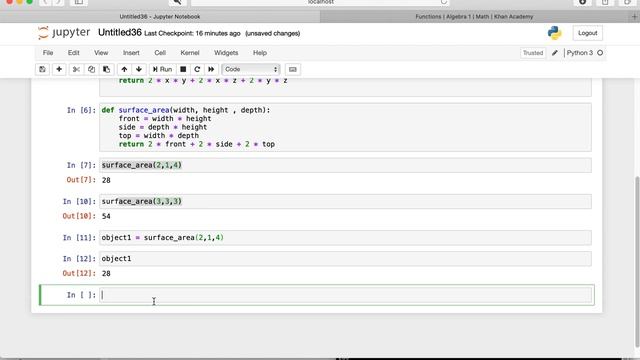This screenshot has width=640, height=360.
Task: Open the Help menu
Action: 260,53
